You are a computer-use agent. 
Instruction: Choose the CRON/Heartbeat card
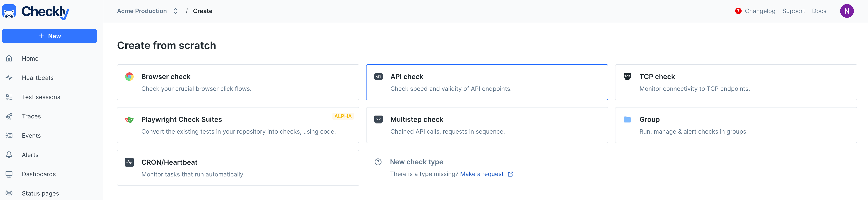pyautogui.click(x=238, y=168)
